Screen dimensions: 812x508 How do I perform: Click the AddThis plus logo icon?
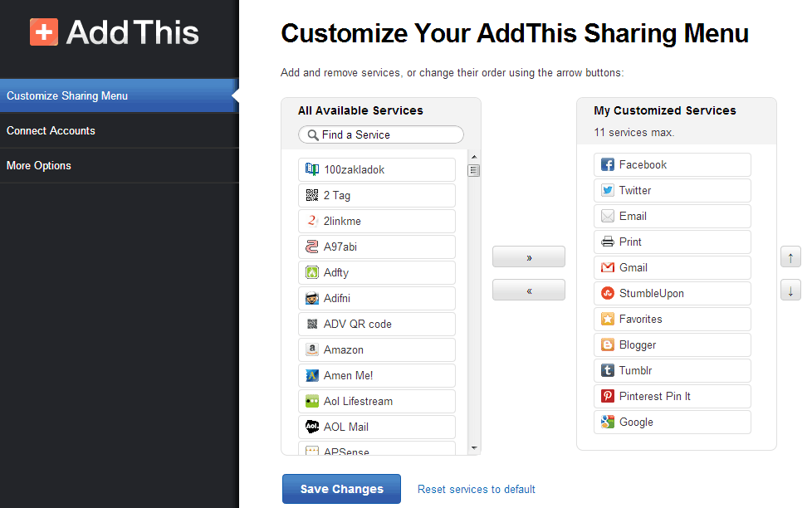[x=44, y=32]
